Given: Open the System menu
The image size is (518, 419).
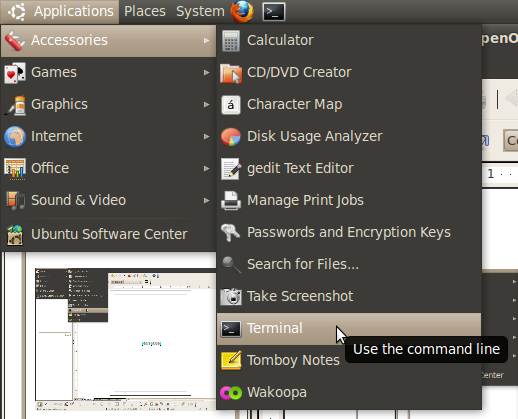Looking at the screenshot, I should pyautogui.click(x=200, y=11).
